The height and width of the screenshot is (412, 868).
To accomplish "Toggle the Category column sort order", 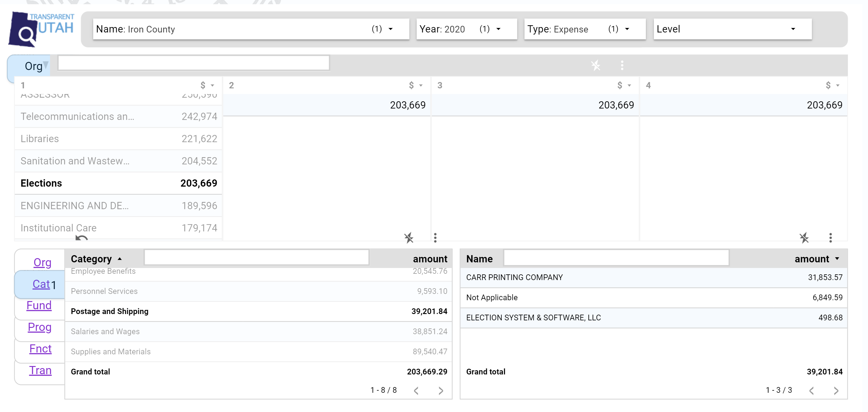I will tap(120, 259).
